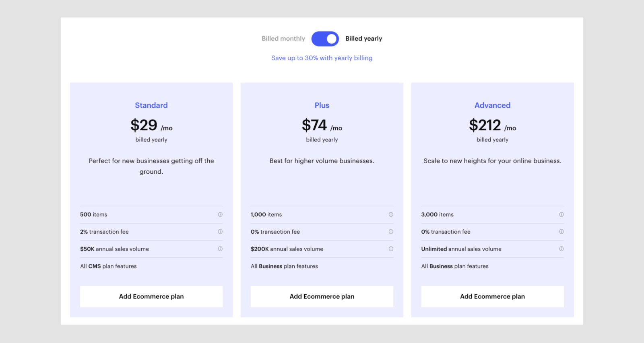Open info for Standard's 2% transaction fee

220,232
